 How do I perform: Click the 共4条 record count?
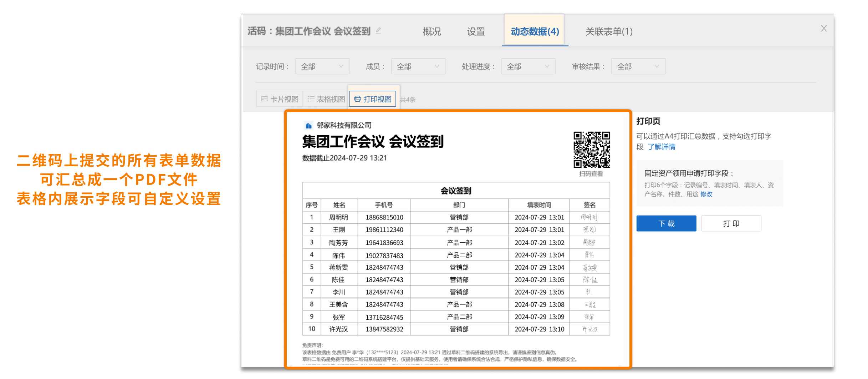tap(408, 100)
